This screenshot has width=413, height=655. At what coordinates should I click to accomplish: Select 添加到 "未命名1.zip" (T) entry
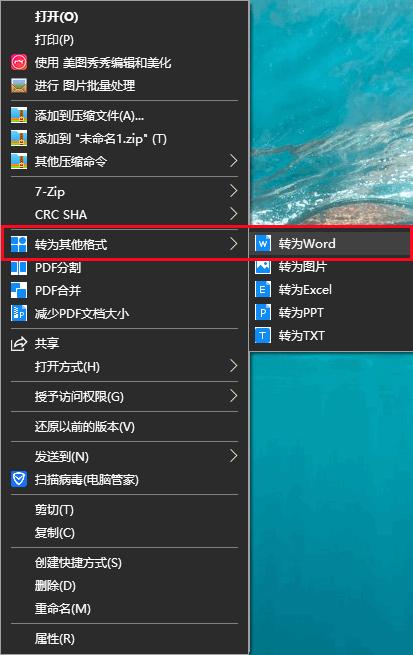(125, 138)
